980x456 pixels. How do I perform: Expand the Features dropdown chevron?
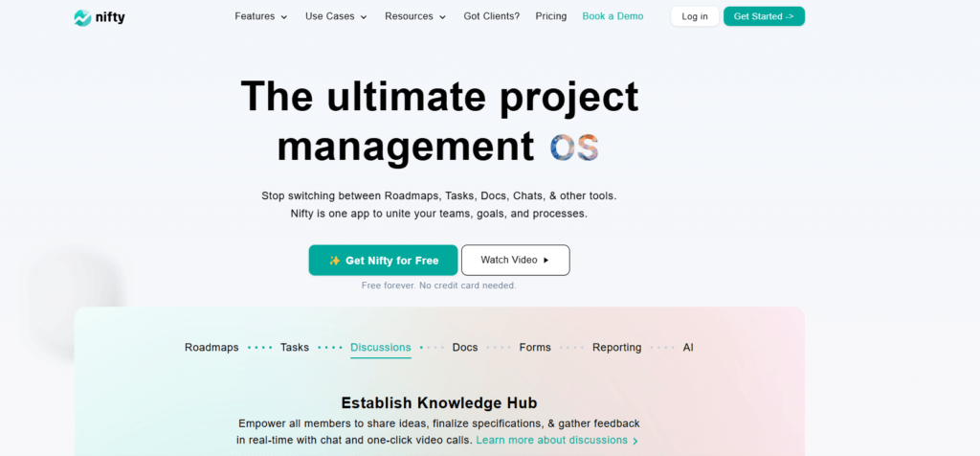pyautogui.click(x=283, y=17)
